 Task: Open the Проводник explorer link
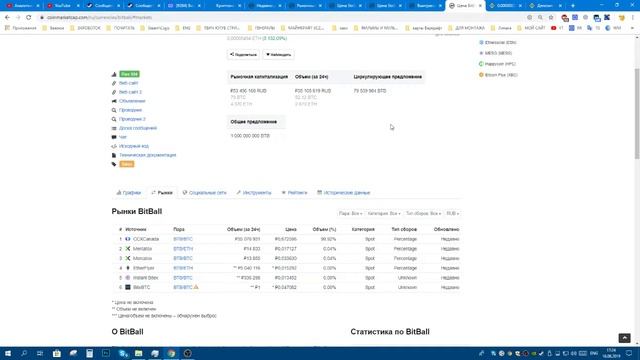tap(130, 110)
